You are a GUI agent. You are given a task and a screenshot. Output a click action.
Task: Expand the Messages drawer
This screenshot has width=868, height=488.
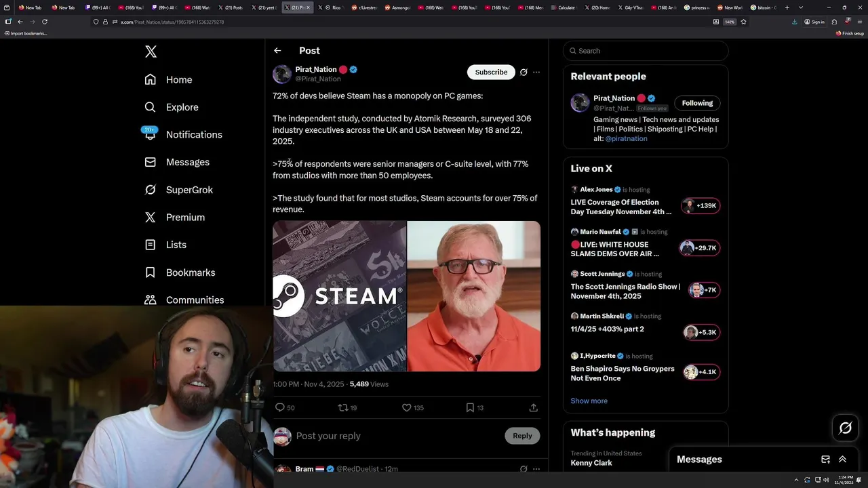(842, 460)
